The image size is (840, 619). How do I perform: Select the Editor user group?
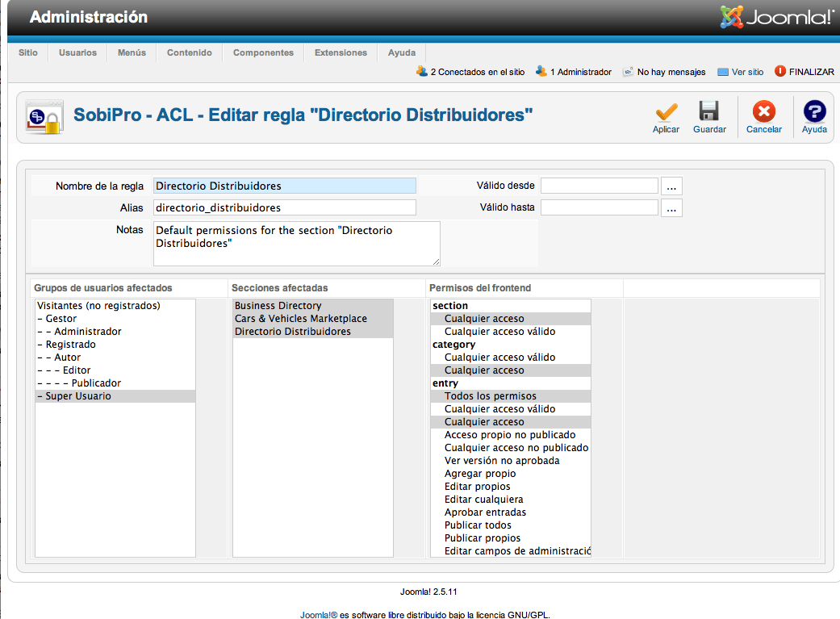coord(115,370)
